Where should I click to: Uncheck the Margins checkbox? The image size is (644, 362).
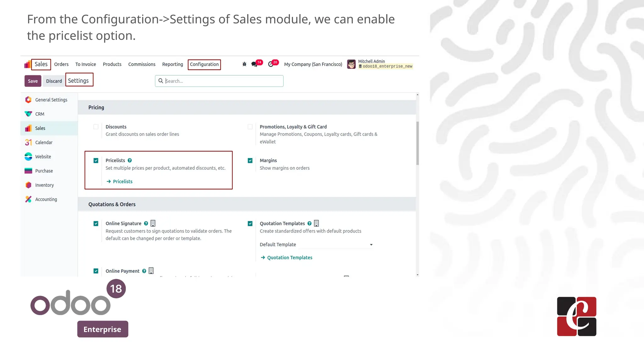(250, 161)
